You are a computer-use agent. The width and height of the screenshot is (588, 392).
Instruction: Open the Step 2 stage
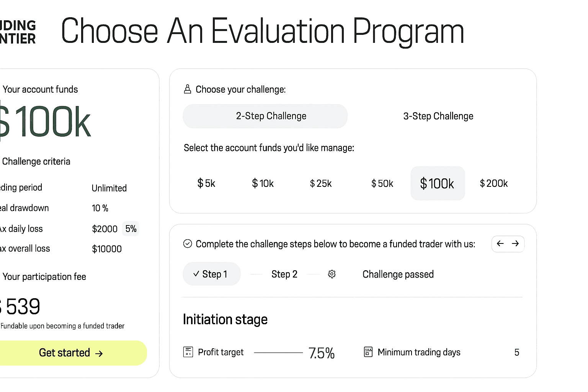coord(284,274)
